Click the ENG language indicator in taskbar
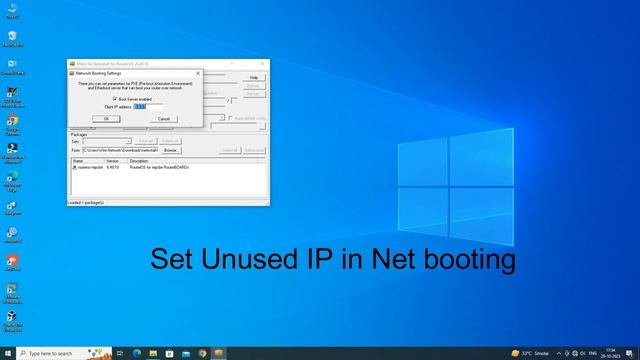640x360 pixels. 593,353
